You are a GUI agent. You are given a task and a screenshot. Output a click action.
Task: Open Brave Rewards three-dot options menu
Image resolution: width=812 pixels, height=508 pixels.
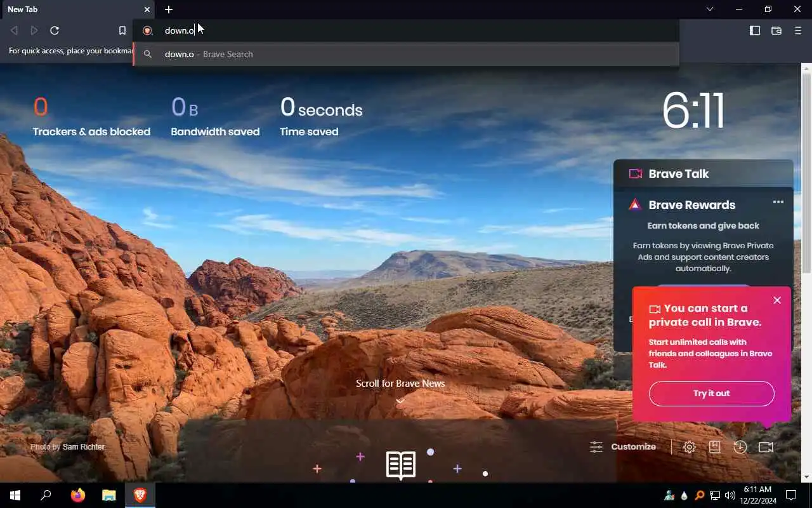tap(778, 202)
